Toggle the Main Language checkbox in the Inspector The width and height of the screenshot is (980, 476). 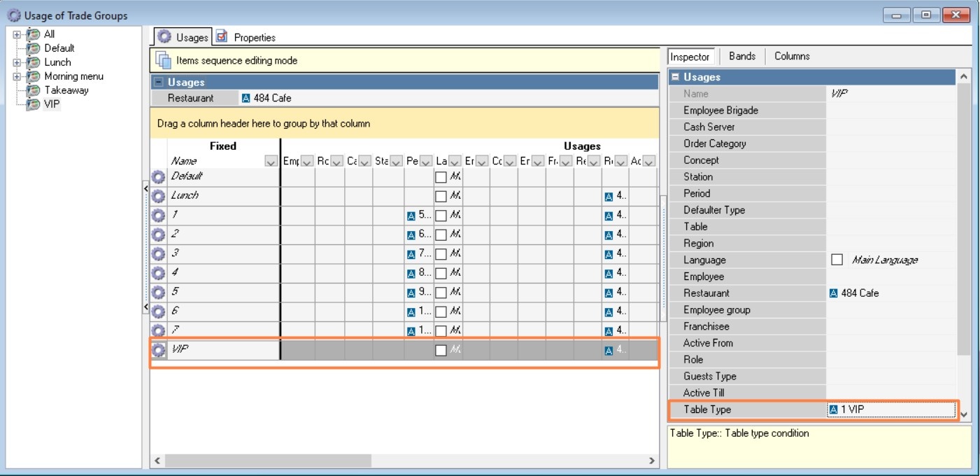tap(837, 260)
